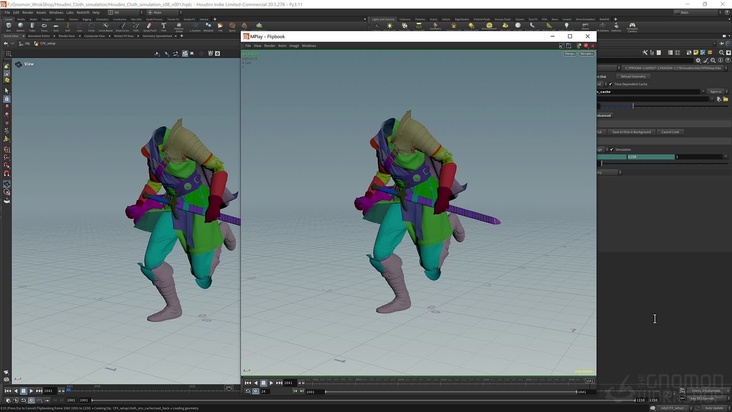Select the Grid shelf tool

(x=56, y=27)
